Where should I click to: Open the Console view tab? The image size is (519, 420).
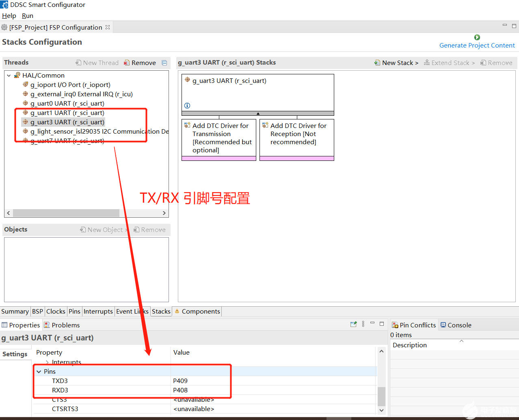coord(456,325)
